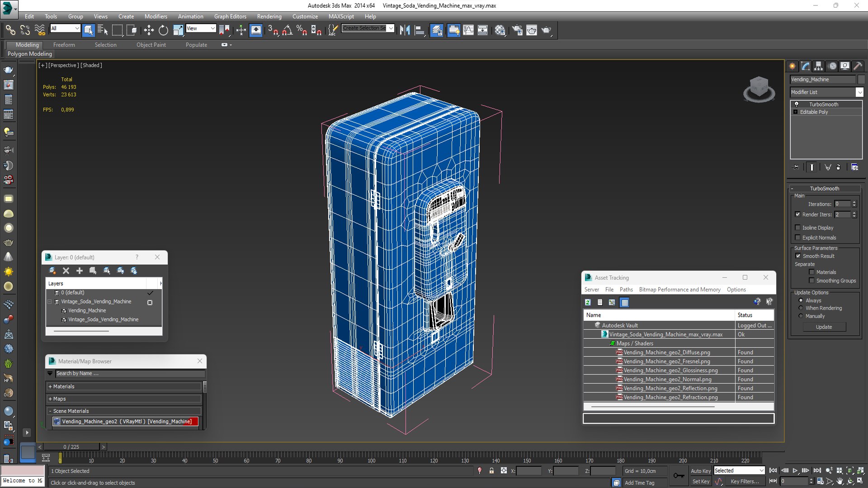Collapse the TurboSmooth rollout header

pos(824,188)
